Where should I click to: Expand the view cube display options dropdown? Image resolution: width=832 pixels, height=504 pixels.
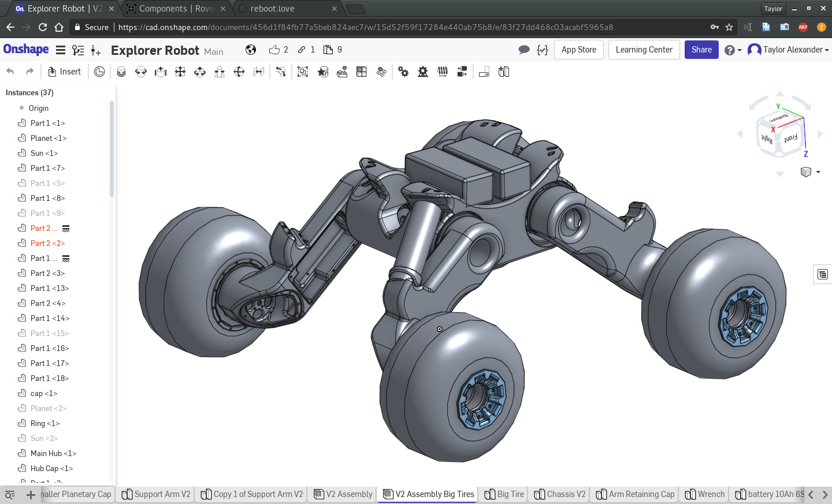[818, 172]
